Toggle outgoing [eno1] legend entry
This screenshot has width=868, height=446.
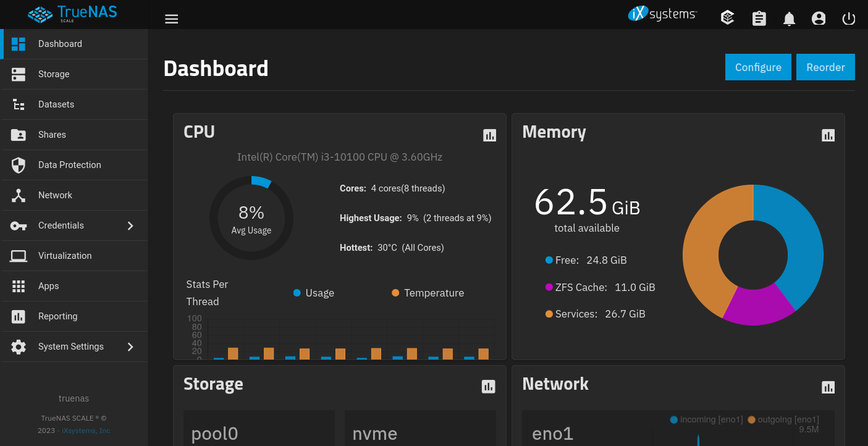click(783, 419)
